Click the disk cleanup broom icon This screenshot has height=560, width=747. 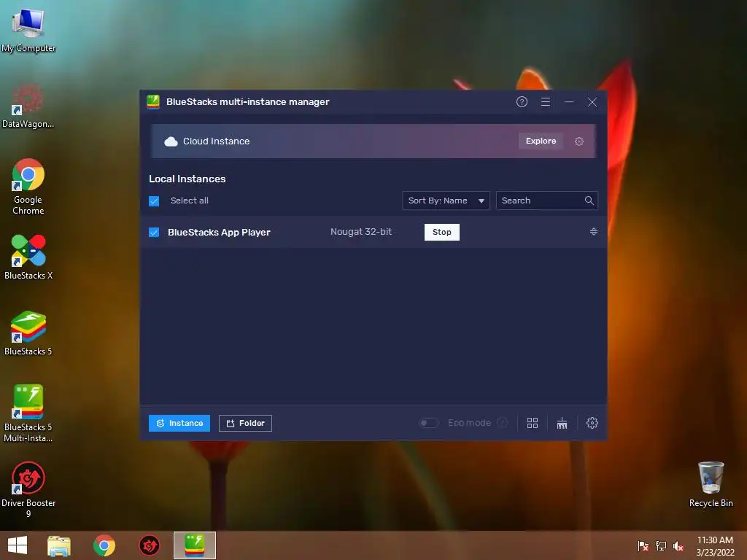(x=562, y=423)
